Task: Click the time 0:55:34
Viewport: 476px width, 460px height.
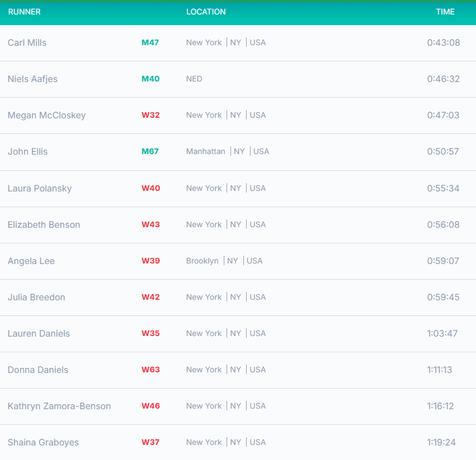Action: 443,188
